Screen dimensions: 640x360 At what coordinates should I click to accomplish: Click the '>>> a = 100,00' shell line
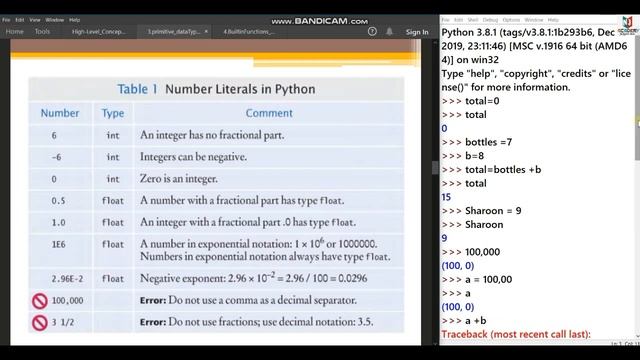pyautogui.click(x=477, y=280)
